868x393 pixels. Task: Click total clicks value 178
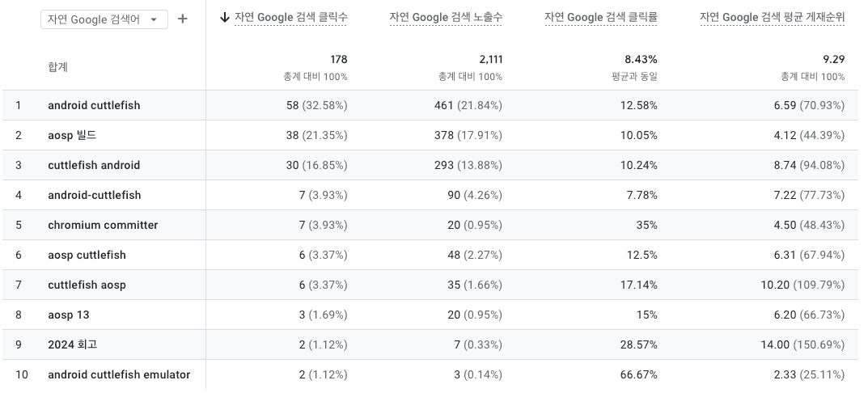pyautogui.click(x=338, y=60)
